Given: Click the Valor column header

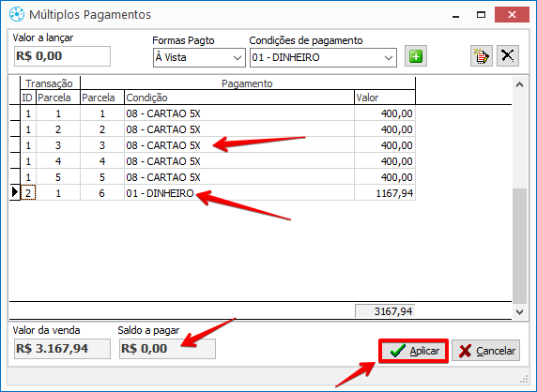Looking at the screenshot, I should (385, 98).
